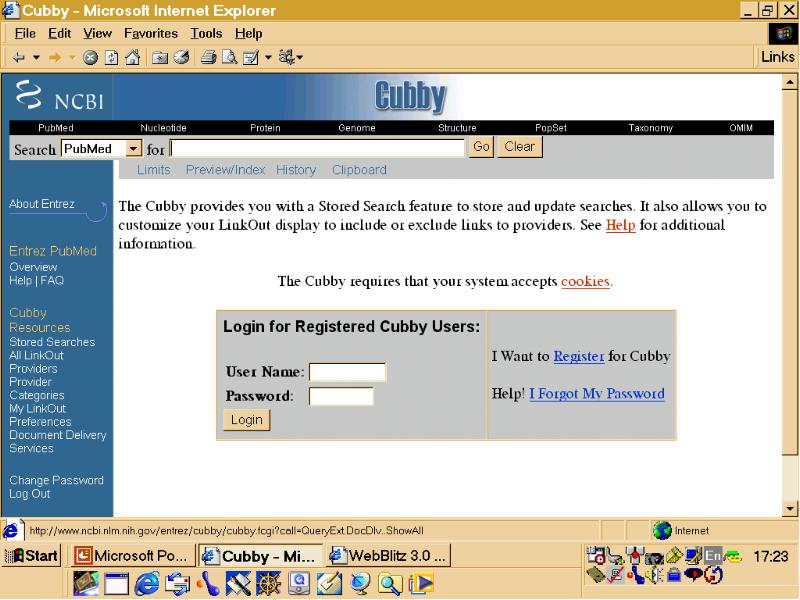This screenshot has width=800, height=600.
Task: Open the red Help link in intro text
Action: [x=620, y=225]
